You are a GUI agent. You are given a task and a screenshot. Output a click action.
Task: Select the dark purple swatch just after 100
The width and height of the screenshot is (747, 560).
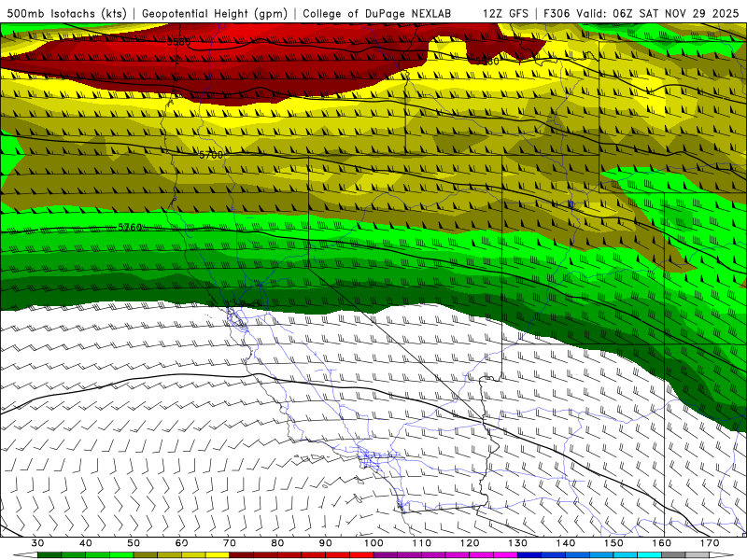pyautogui.click(x=386, y=555)
